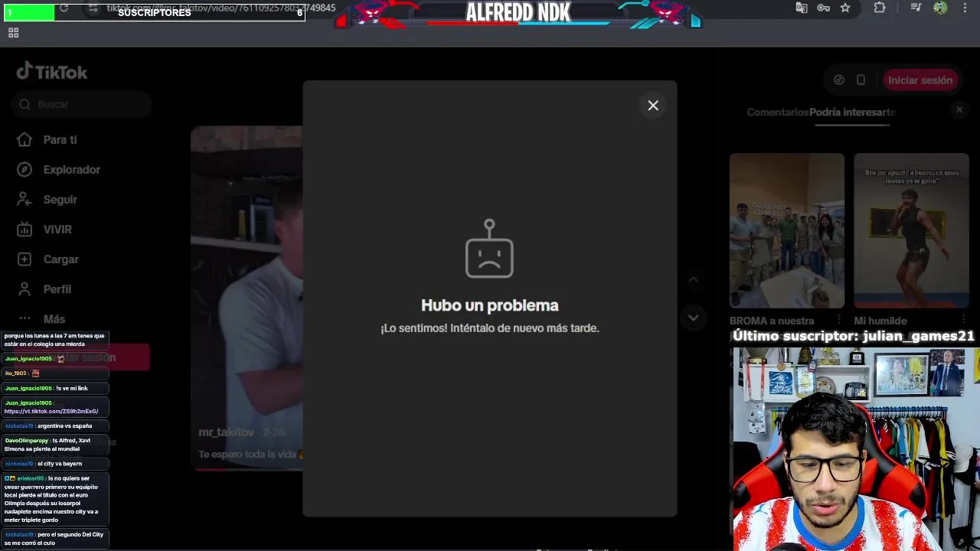Click the Buscar search field
Image resolution: width=980 pixels, height=551 pixels.
coord(81,104)
